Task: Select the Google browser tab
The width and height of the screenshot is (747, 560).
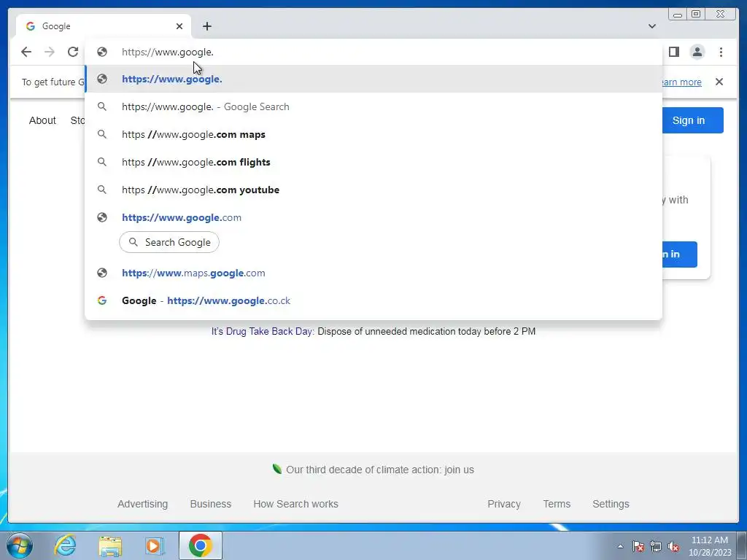Action: [104, 26]
